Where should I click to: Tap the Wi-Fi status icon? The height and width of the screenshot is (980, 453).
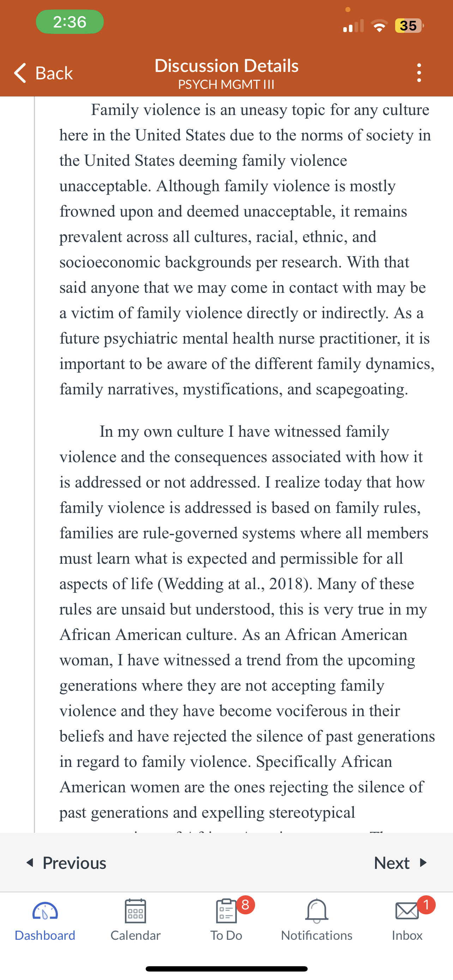point(379,26)
